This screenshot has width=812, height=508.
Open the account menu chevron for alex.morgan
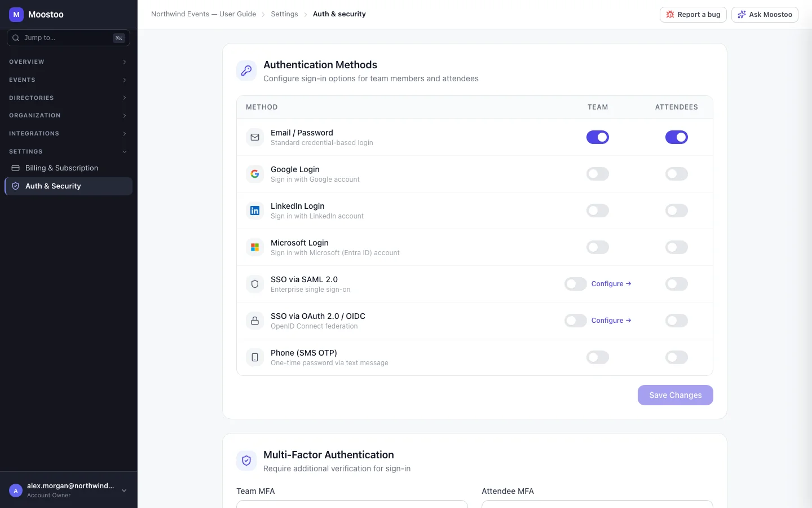[124, 491]
